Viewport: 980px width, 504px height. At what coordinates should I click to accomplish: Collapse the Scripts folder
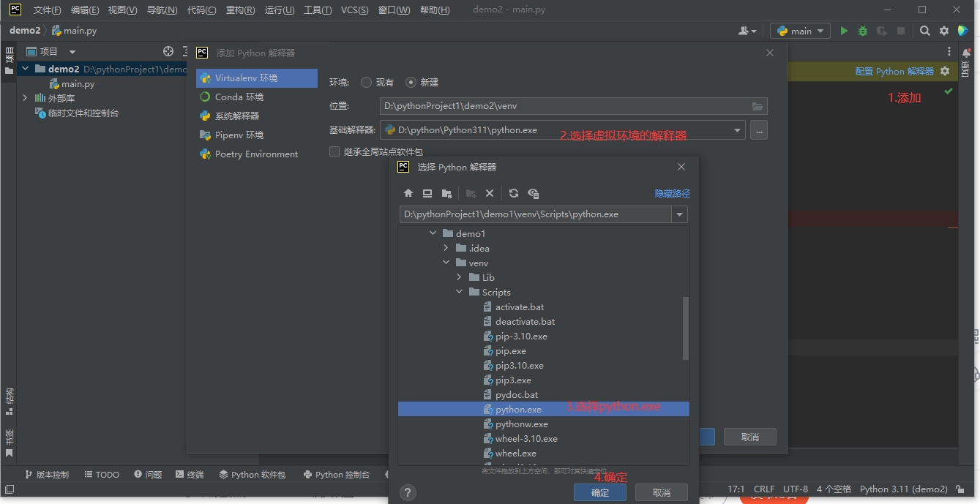coord(459,292)
